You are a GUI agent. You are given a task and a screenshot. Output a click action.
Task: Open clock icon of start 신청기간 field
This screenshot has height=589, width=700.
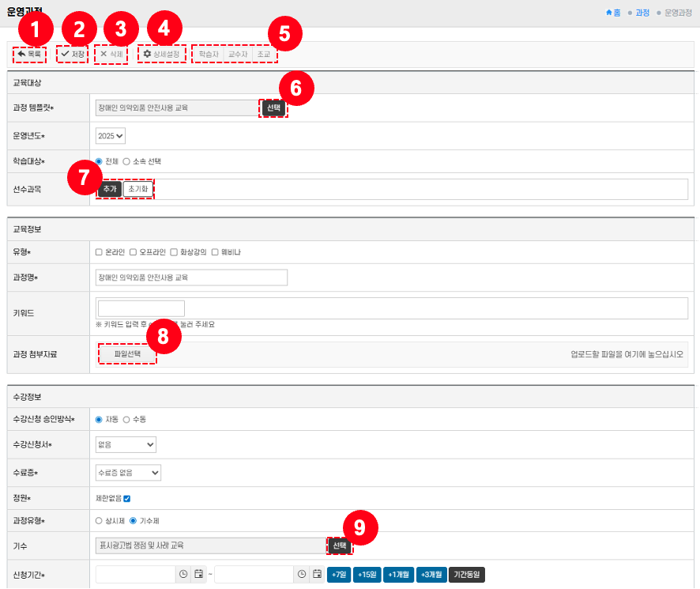click(183, 574)
